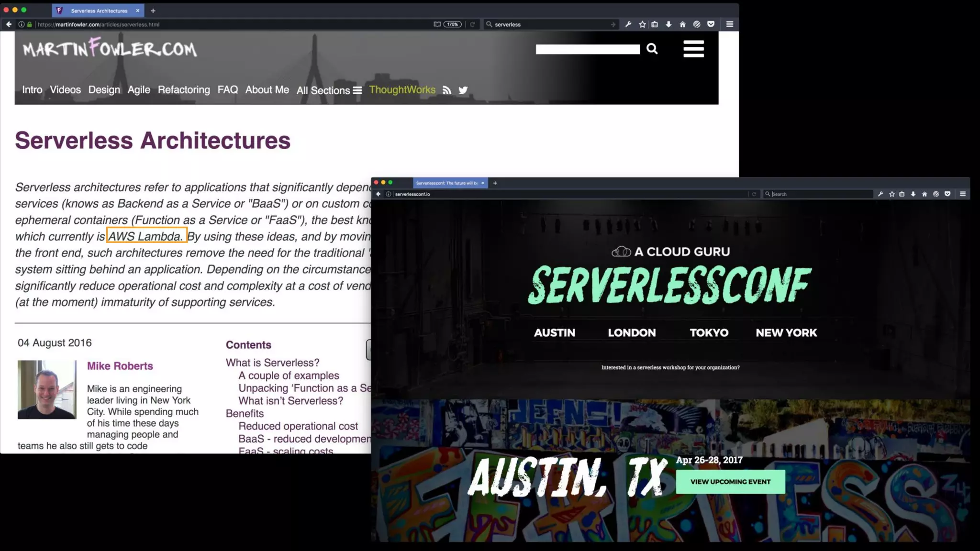Open the Agile nav link
980x551 pixels.
(139, 90)
